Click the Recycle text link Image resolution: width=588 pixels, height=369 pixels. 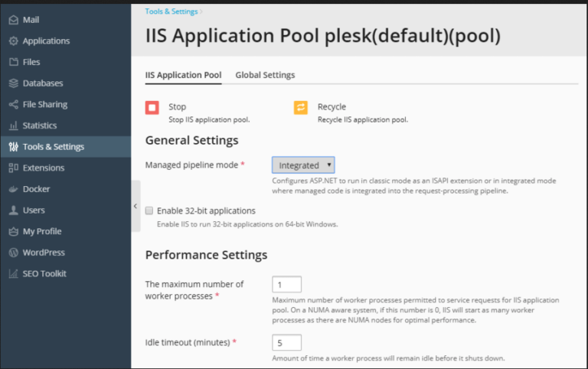point(332,107)
